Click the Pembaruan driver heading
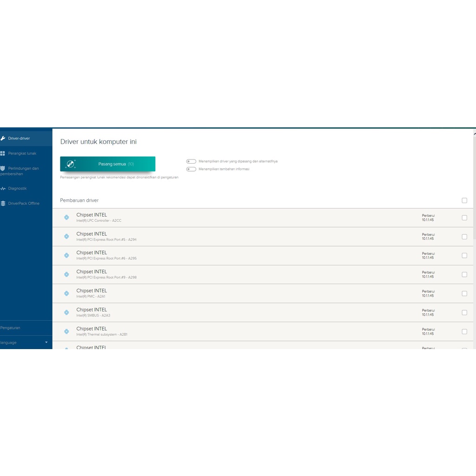476x476 pixels. coord(79,200)
